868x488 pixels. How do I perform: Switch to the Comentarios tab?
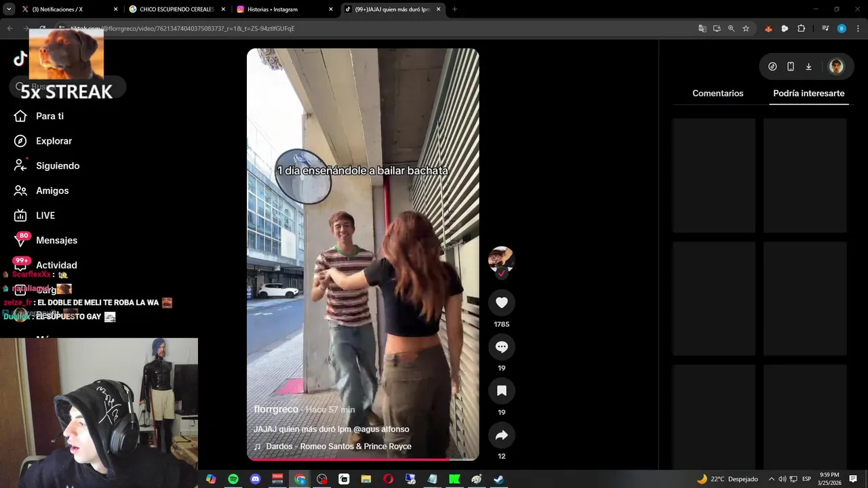(x=717, y=93)
